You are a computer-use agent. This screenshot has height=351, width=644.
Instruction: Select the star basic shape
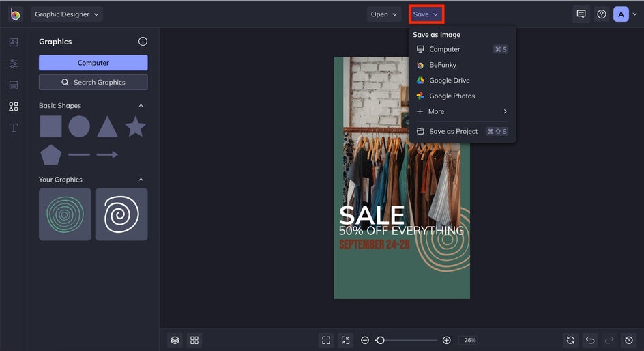click(x=135, y=126)
